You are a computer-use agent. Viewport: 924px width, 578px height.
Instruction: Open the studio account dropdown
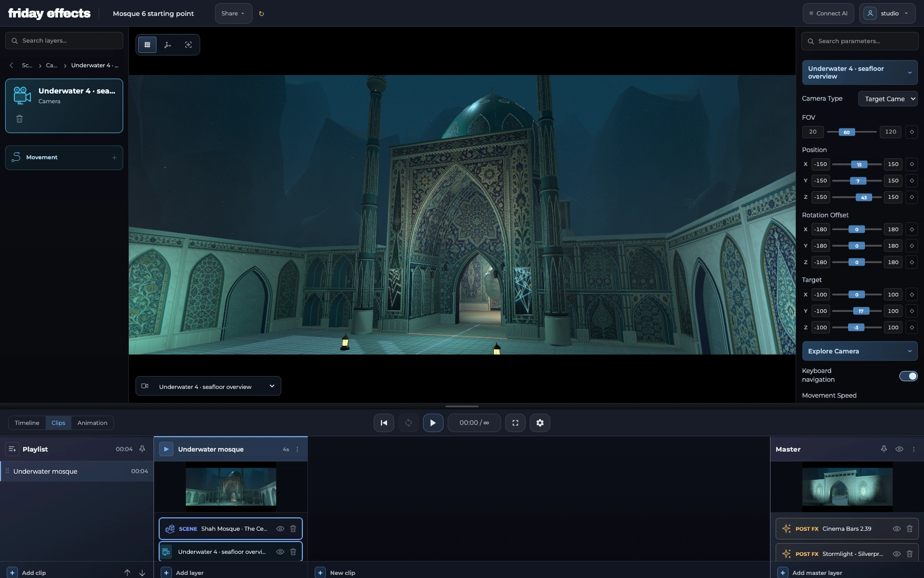point(887,14)
